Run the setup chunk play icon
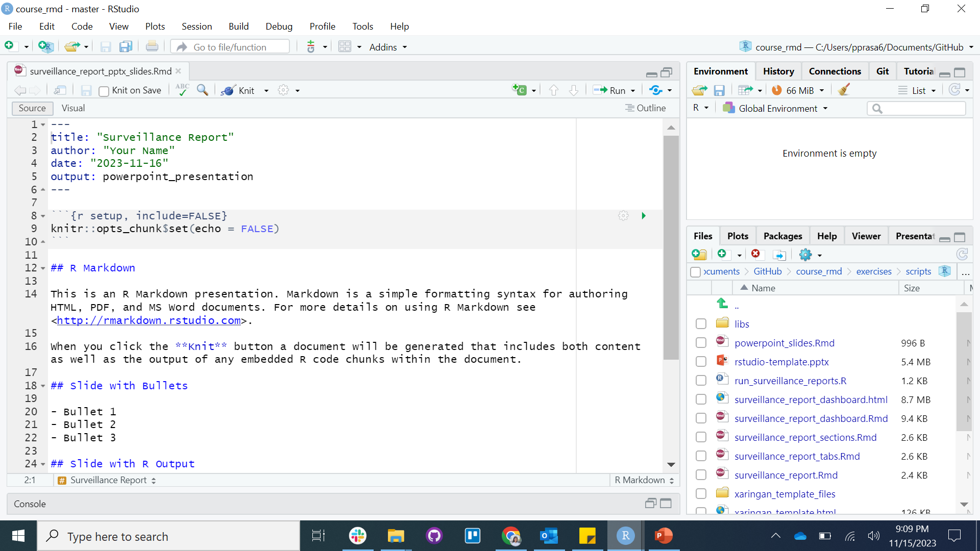Screen dimensions: 980x551 644,216
